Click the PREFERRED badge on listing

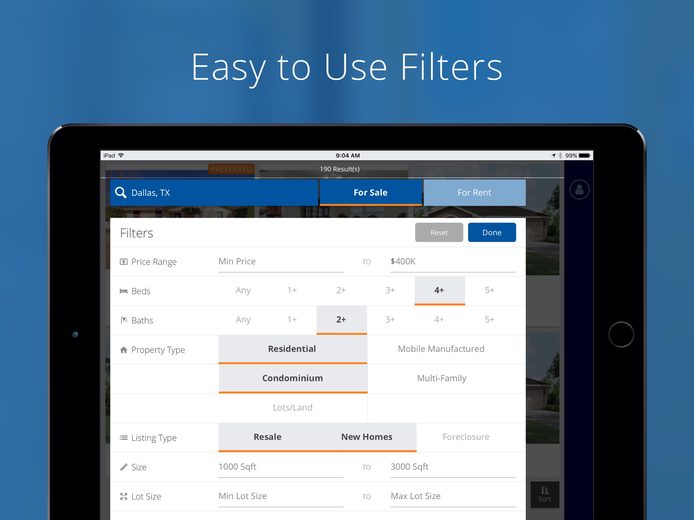231,169
